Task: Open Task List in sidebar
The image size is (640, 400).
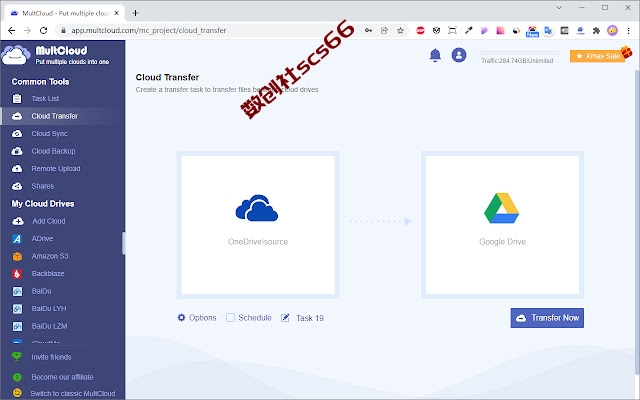Action: pos(45,98)
